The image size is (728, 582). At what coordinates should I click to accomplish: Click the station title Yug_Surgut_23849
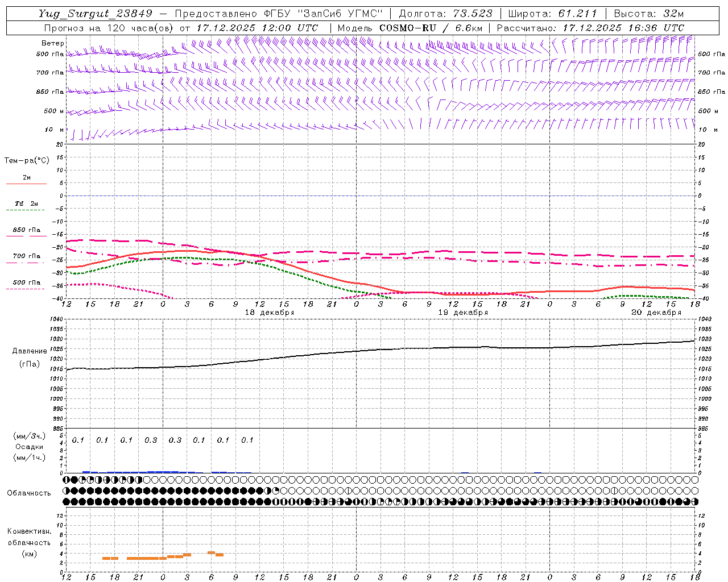[x=95, y=14]
